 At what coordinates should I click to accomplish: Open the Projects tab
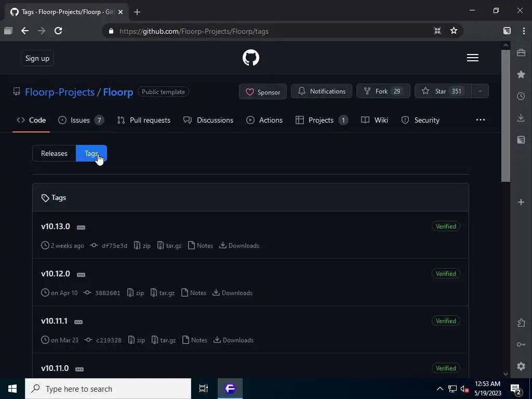322,120
